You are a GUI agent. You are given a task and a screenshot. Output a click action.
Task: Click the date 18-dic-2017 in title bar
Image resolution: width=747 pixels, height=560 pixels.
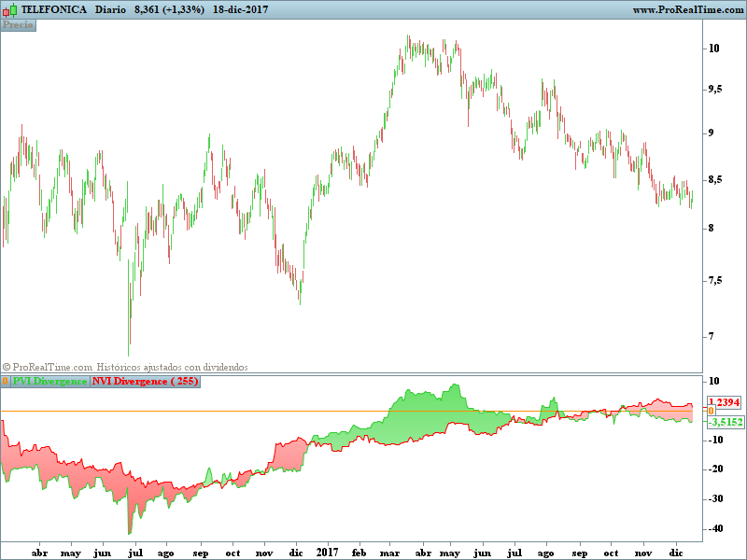(x=240, y=9)
